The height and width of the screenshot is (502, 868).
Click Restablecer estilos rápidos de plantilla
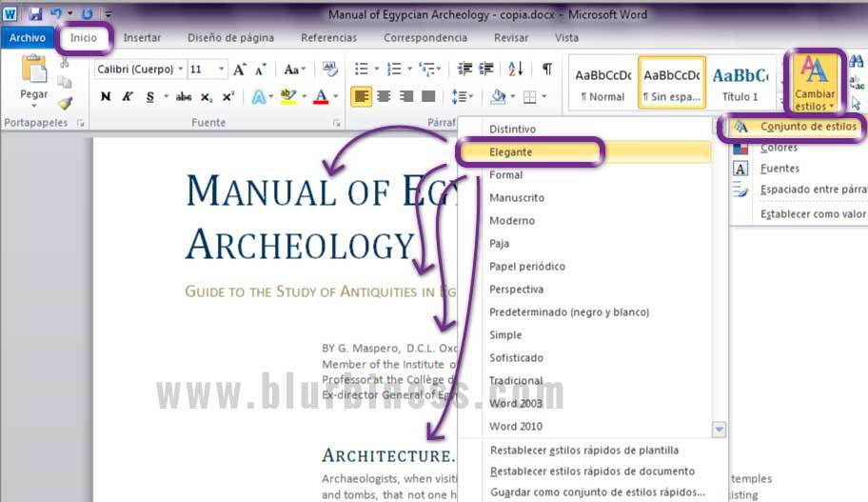coord(583,451)
